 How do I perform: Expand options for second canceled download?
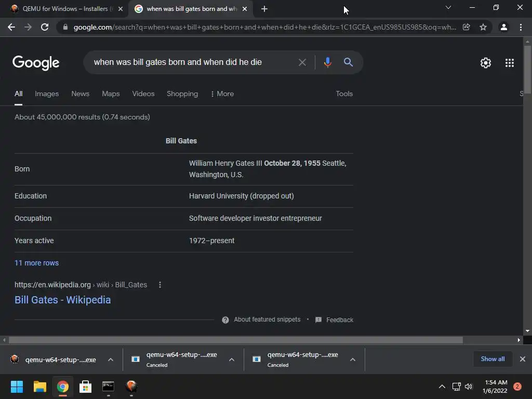click(x=232, y=360)
